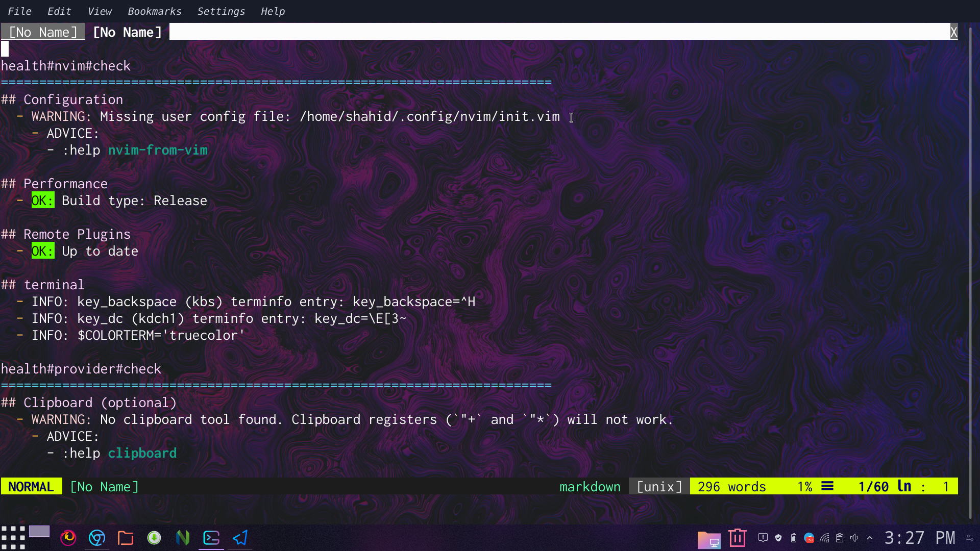Open the application launcher grid icon

pyautogui.click(x=13, y=538)
